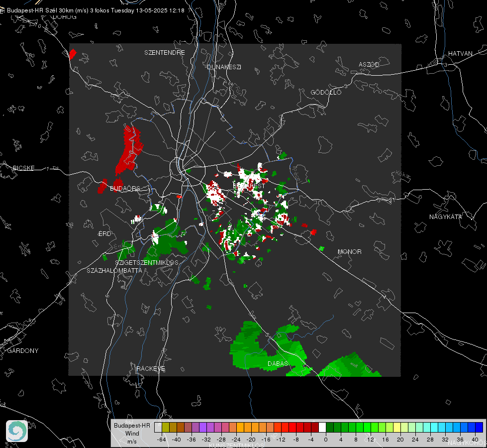Click the '-40' legend scale value
Screen dimensions: 487x448
[177, 440]
